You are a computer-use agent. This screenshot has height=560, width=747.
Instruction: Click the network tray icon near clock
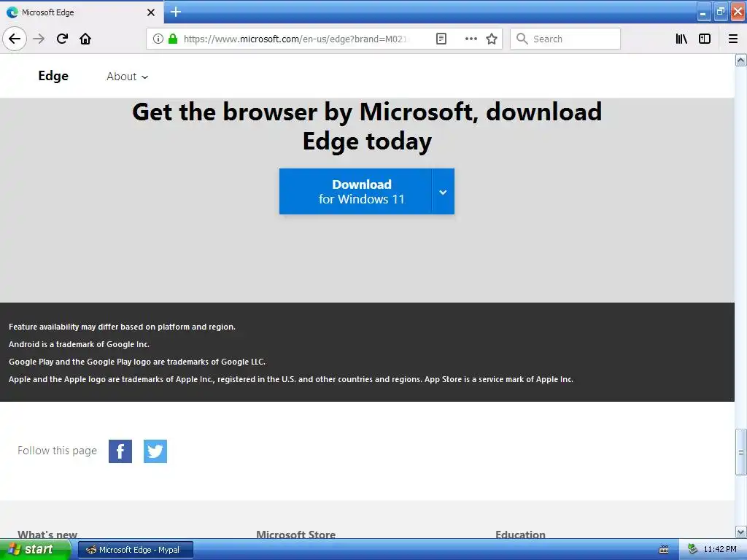[x=692, y=550]
